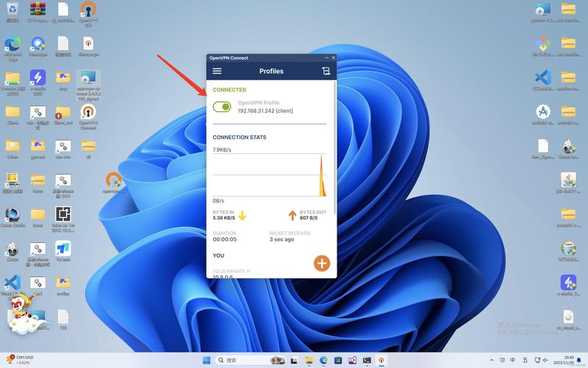Click the volume icon in system tray
Image resolution: width=588 pixels, height=368 pixels.
[x=545, y=360]
